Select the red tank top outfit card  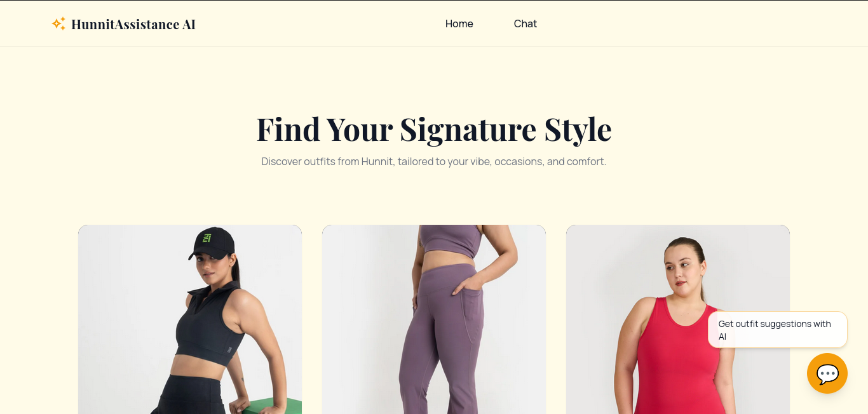[678, 319]
